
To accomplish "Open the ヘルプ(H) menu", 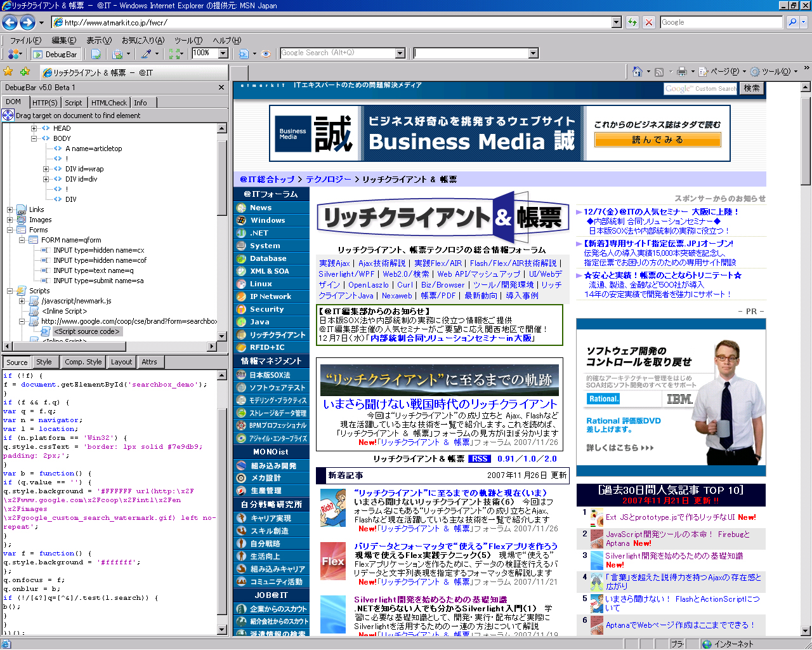I will point(226,40).
